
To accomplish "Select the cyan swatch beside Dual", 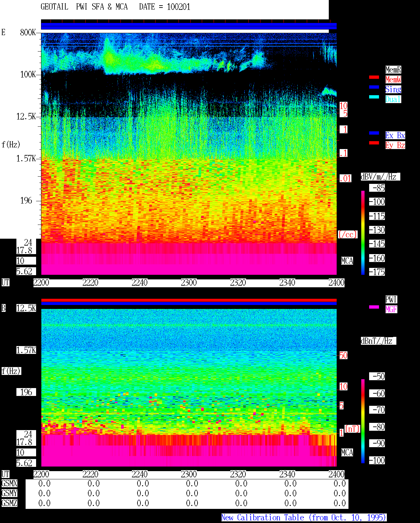I will coord(374,97).
